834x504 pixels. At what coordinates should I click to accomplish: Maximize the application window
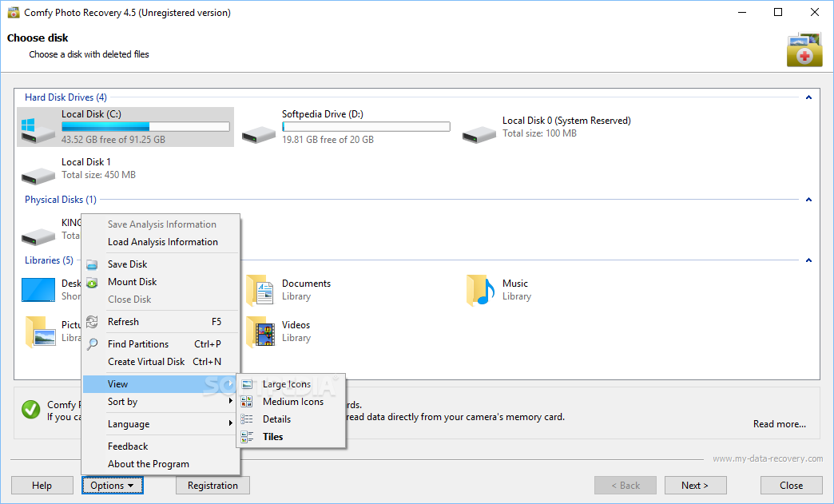pyautogui.click(x=777, y=12)
